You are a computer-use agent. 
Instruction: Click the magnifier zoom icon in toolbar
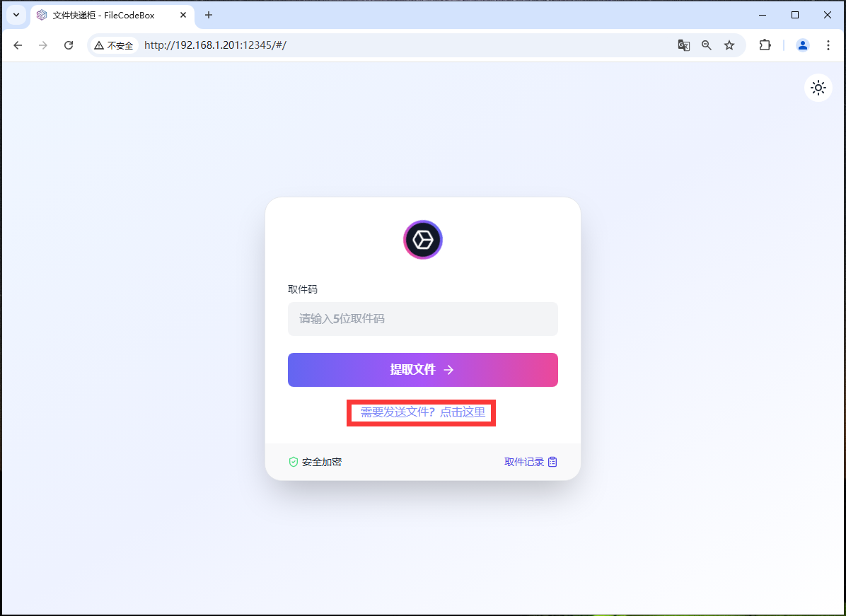tap(707, 45)
